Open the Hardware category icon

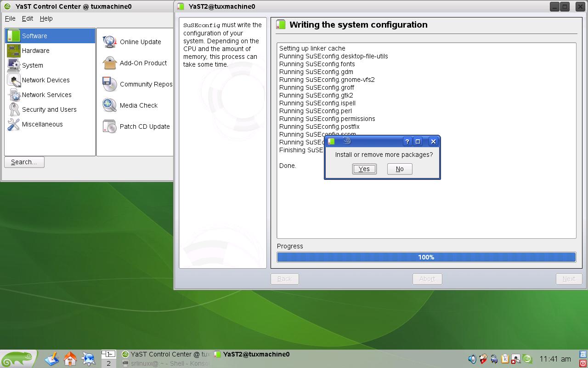tap(13, 51)
